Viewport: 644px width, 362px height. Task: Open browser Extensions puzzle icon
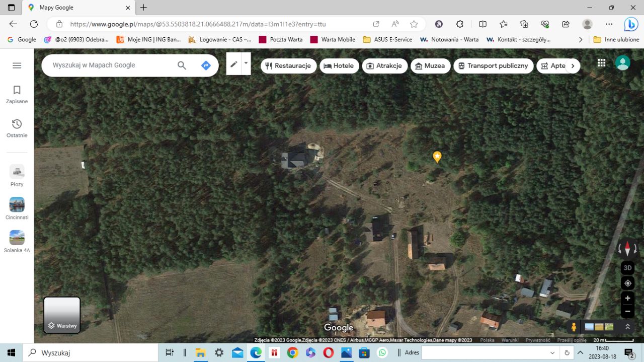(460, 24)
